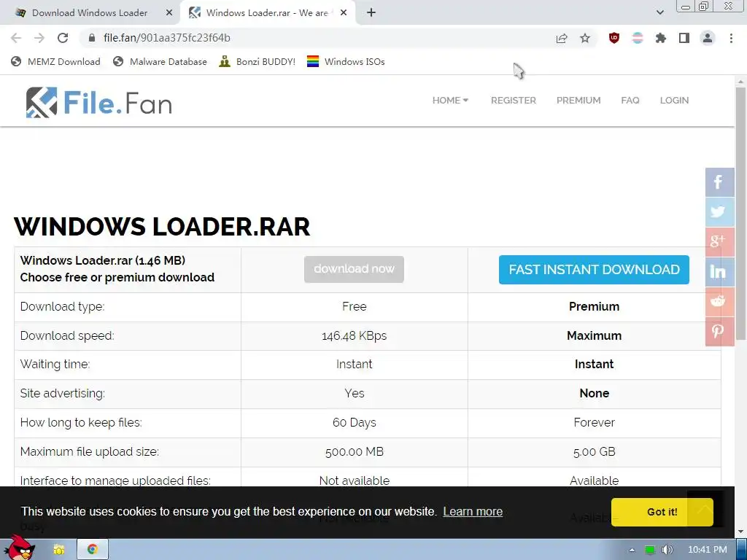The width and height of the screenshot is (747, 560).
Task: Open the REGISTER nav link
Action: (513, 101)
